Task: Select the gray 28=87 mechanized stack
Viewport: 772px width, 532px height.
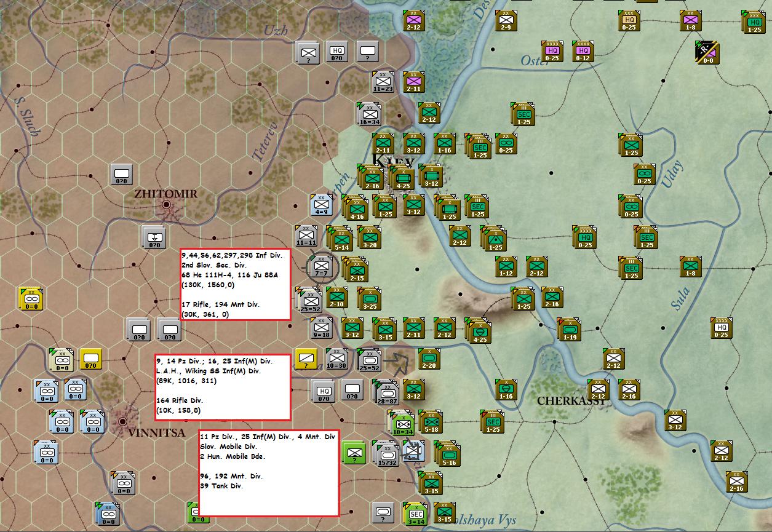Action: tap(386, 392)
